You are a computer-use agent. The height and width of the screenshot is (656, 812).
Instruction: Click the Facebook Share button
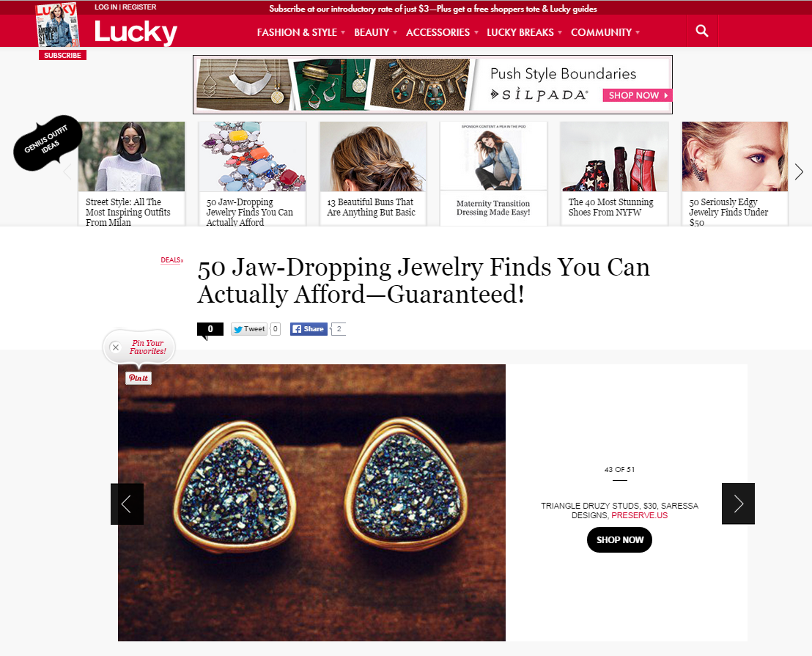pyautogui.click(x=309, y=329)
